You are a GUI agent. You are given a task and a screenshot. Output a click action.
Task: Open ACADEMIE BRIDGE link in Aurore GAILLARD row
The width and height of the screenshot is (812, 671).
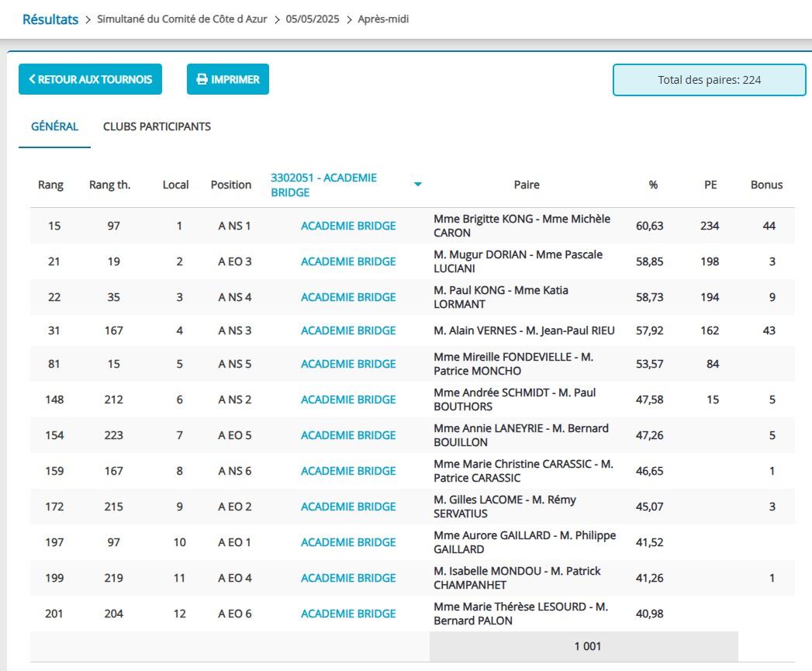348,542
